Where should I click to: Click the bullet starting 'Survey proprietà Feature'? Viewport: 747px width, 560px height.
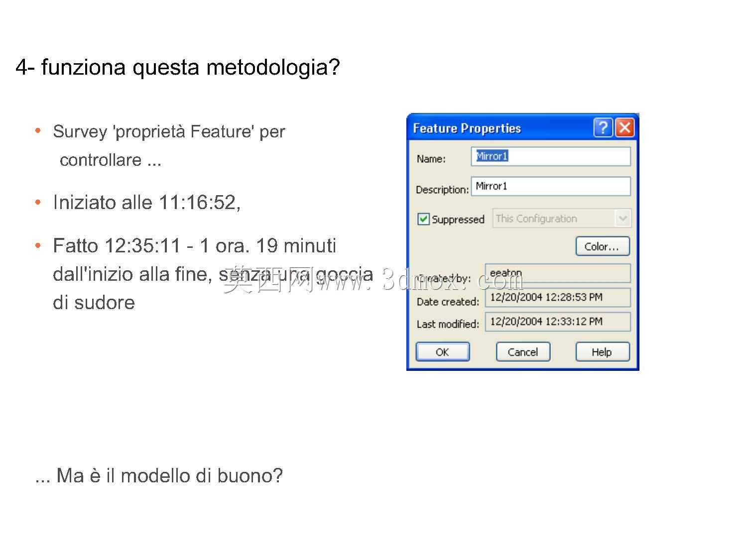pyautogui.click(x=169, y=145)
